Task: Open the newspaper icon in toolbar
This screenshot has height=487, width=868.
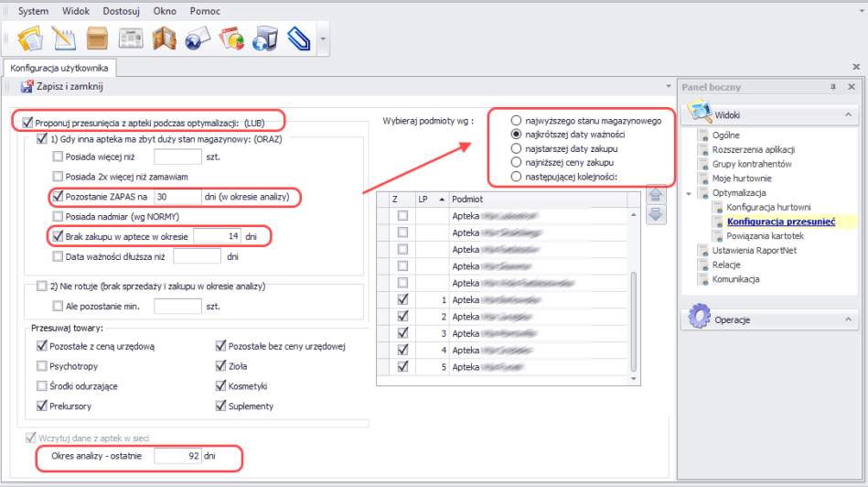Action: (132, 38)
